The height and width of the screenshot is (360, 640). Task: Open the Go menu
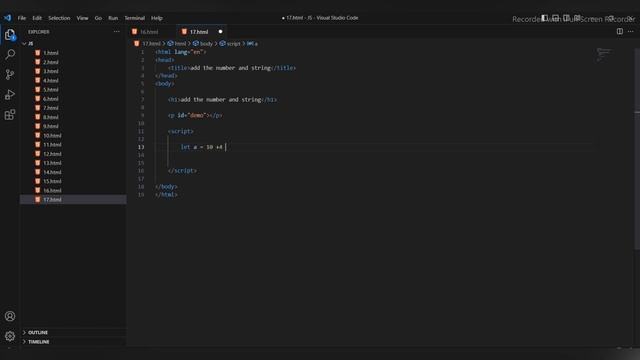click(x=98, y=18)
